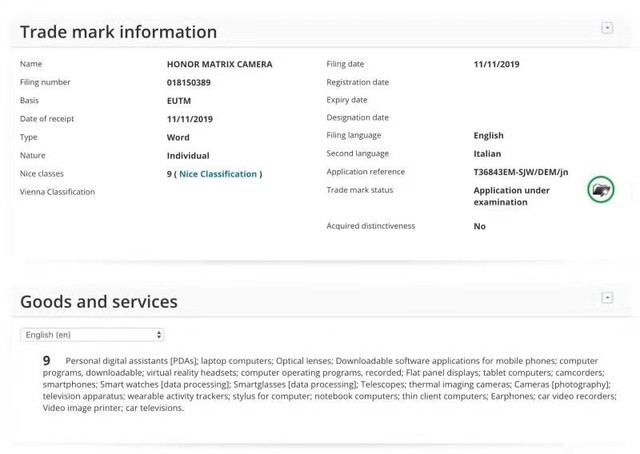This screenshot has width=640, height=454.
Task: Click the HONOR MATRIX CAMERA name value
Action: coord(219,64)
